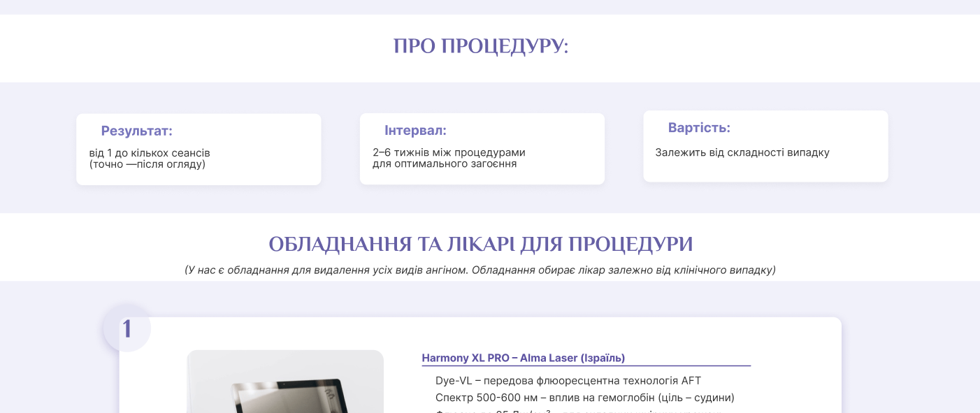The width and height of the screenshot is (980, 413).
Task: Click the heading "ПРО ПРОЦЕДУРУ:"
Action: [x=481, y=46]
